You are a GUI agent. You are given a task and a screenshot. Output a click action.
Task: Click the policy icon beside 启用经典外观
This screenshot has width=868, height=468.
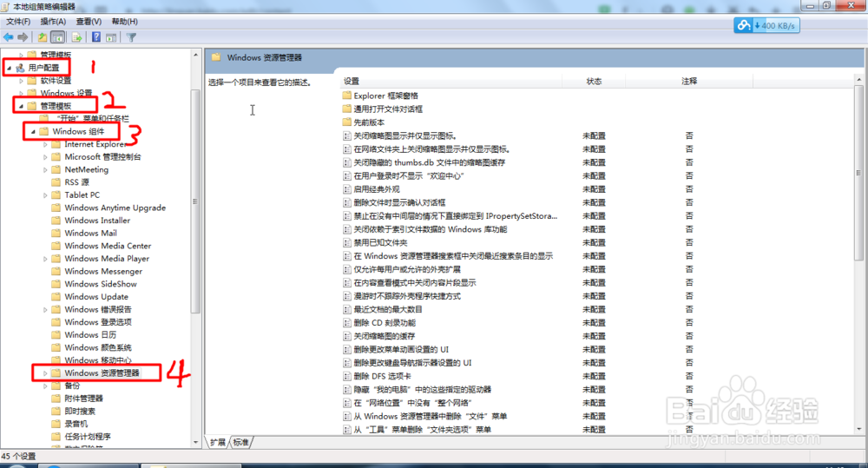coord(347,189)
